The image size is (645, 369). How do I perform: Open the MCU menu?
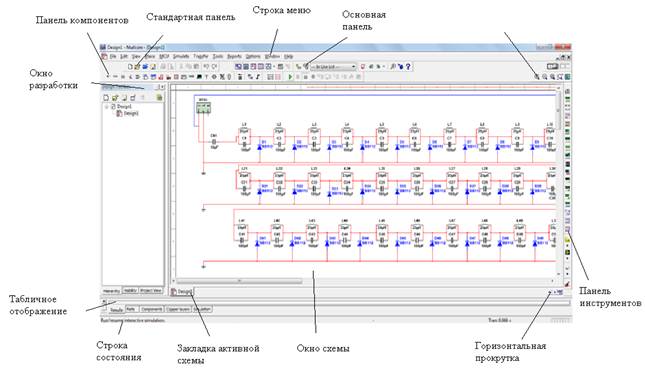pos(164,56)
